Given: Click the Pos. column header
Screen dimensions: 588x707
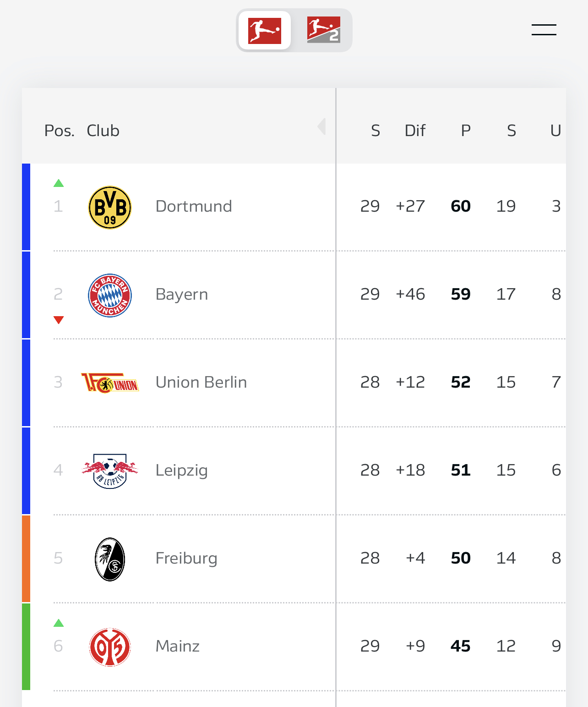Looking at the screenshot, I should [x=59, y=131].
